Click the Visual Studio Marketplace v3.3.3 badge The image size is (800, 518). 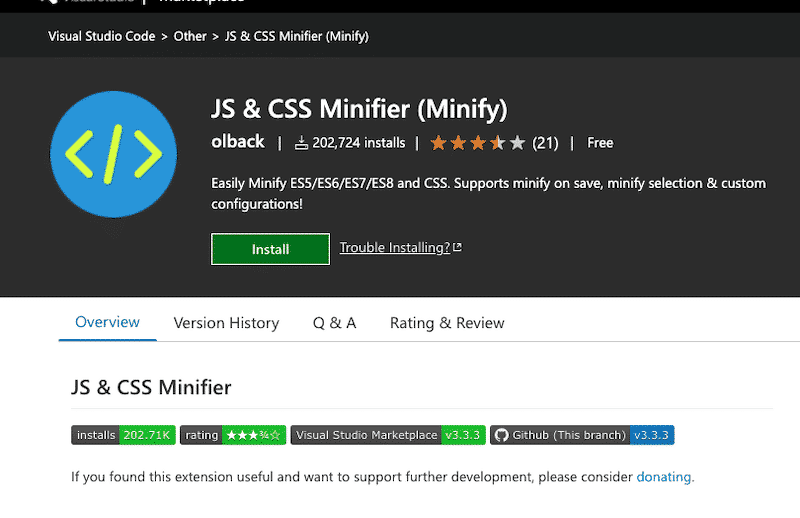[388, 435]
